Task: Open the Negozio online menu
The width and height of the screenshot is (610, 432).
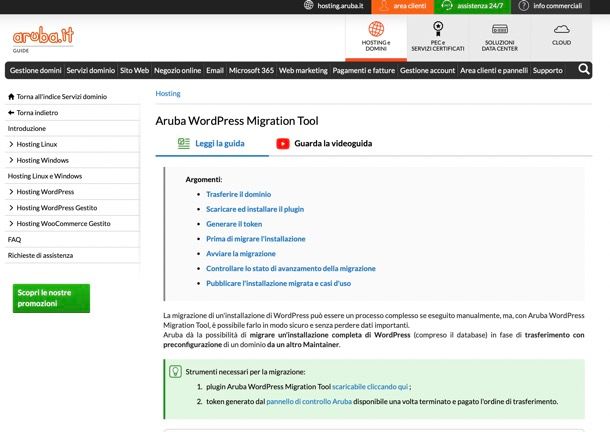Action: click(177, 70)
